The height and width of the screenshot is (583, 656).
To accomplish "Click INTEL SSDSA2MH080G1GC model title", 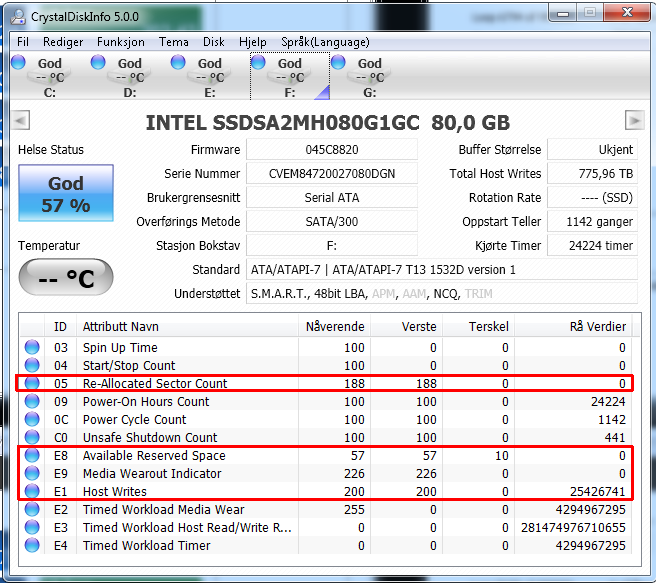I will click(x=282, y=123).
